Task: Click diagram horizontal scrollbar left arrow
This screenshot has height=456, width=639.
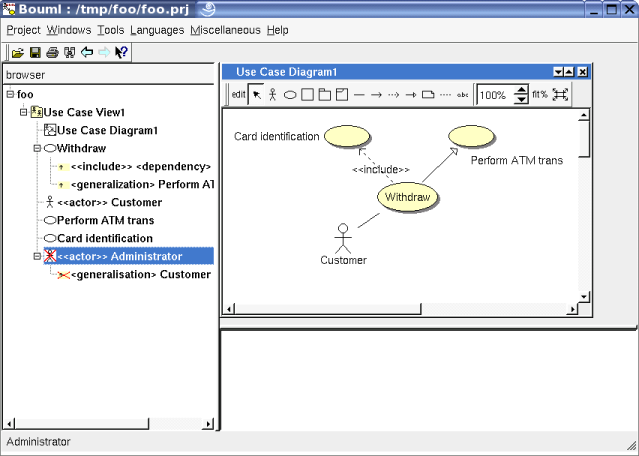Action: pos(229,309)
